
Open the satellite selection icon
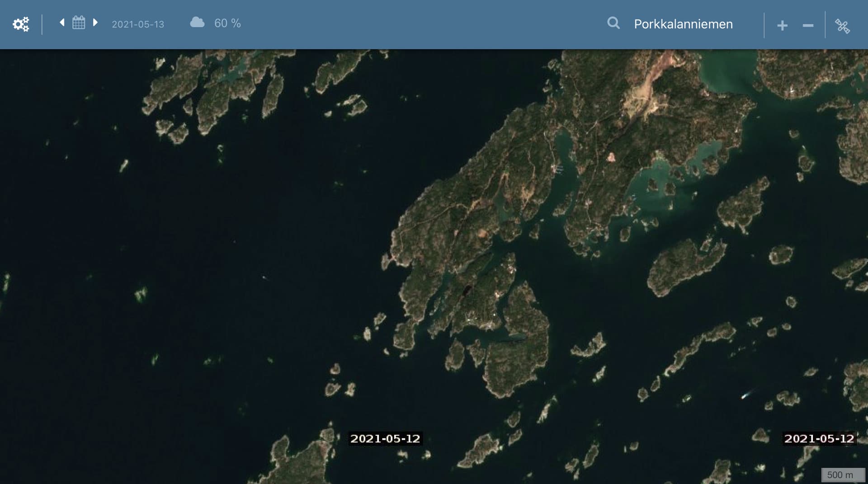842,26
